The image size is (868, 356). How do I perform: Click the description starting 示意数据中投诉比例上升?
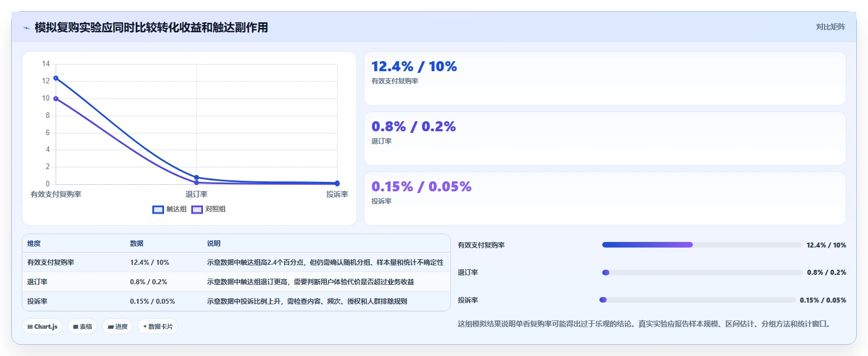tap(307, 301)
